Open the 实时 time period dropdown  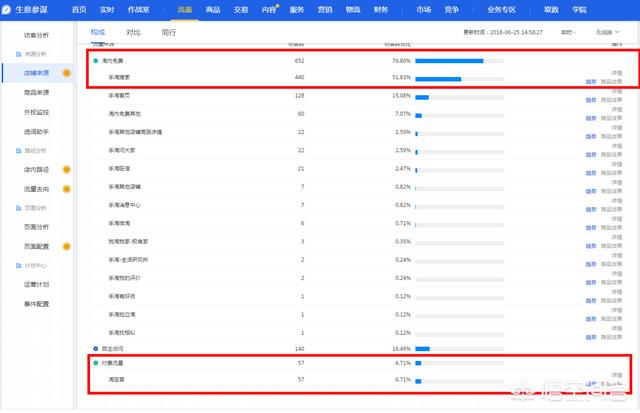(x=569, y=33)
